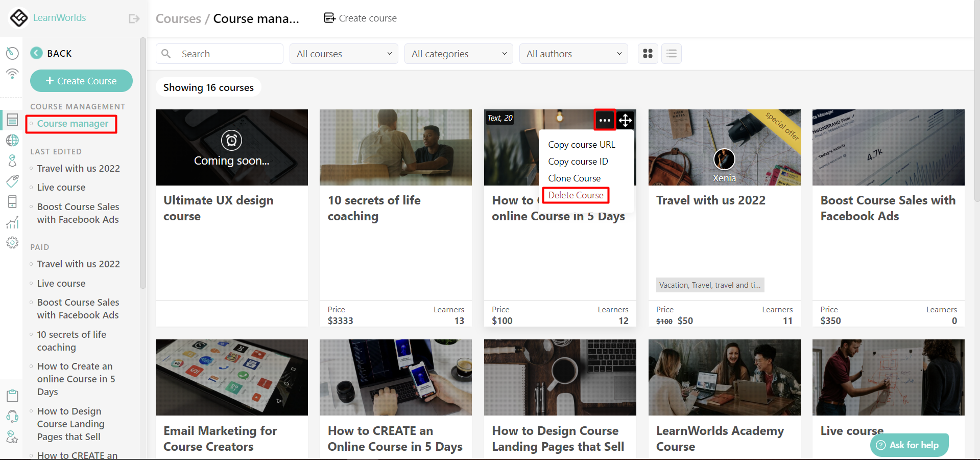Expand the All categories filter

(458, 53)
